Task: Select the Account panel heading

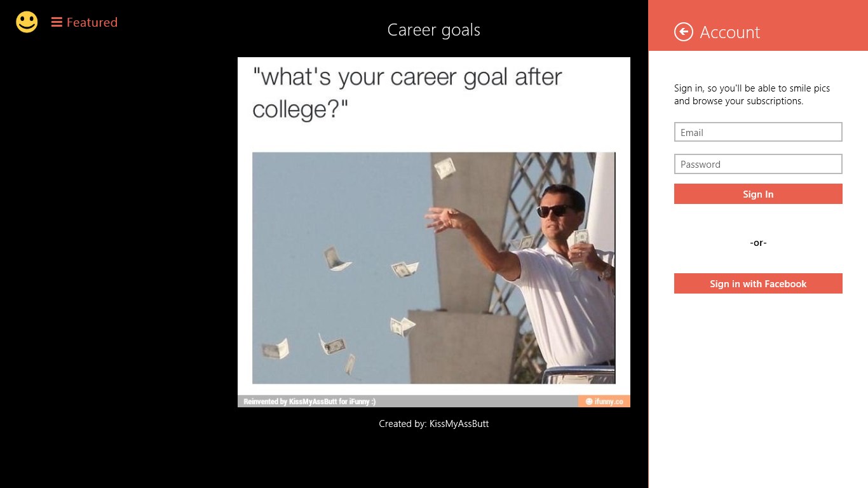Action: (x=729, y=32)
